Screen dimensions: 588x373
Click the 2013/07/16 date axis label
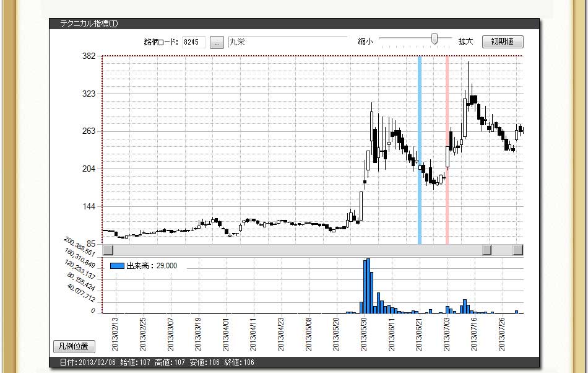pos(474,335)
